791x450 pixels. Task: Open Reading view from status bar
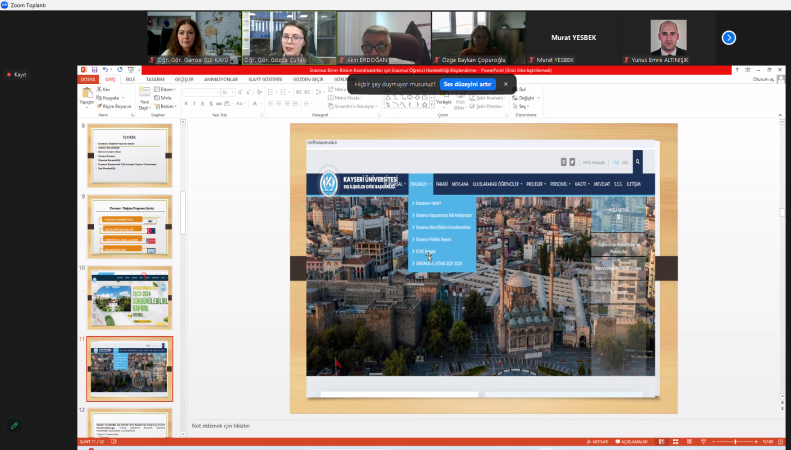pos(690,442)
